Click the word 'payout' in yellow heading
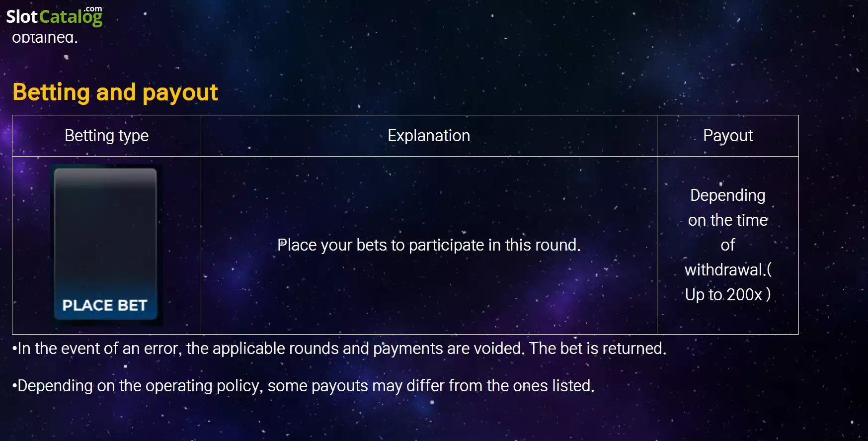This screenshot has width=868, height=441. click(180, 93)
